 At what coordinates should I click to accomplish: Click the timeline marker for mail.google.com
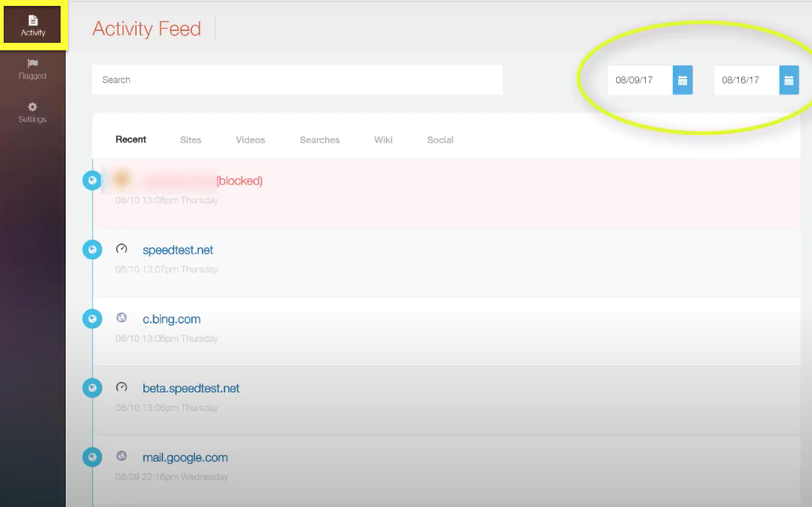(92, 457)
